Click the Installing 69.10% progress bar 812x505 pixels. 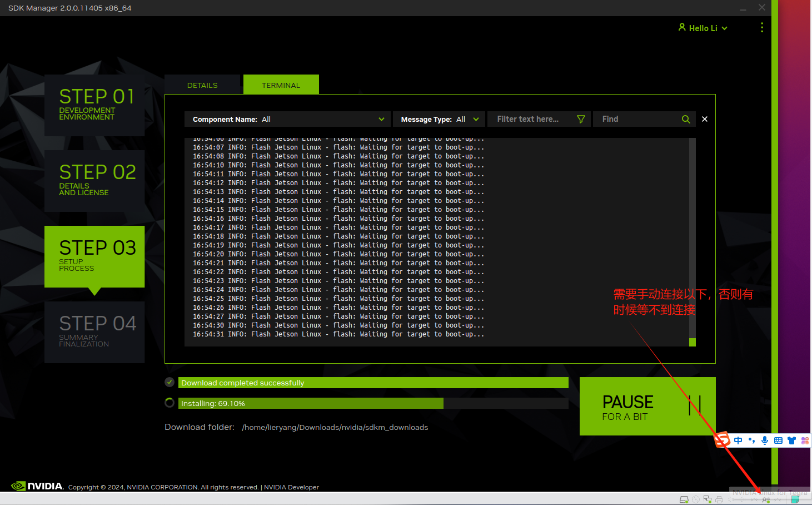[x=373, y=403]
